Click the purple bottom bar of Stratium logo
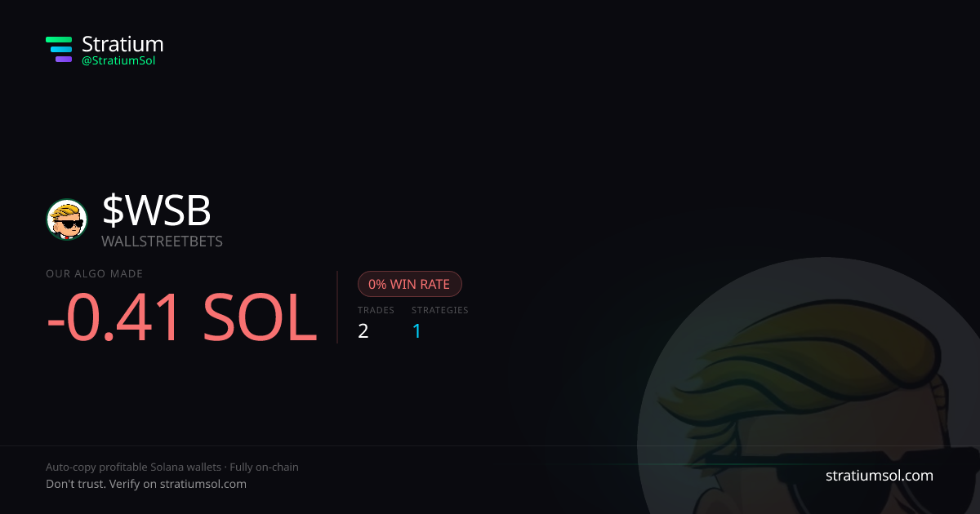 [x=64, y=60]
